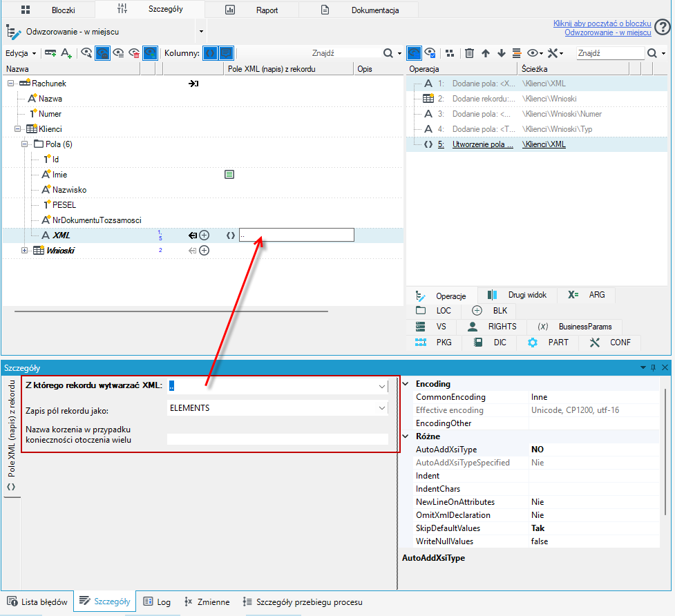Move operation down with the down arrow

tap(501, 53)
